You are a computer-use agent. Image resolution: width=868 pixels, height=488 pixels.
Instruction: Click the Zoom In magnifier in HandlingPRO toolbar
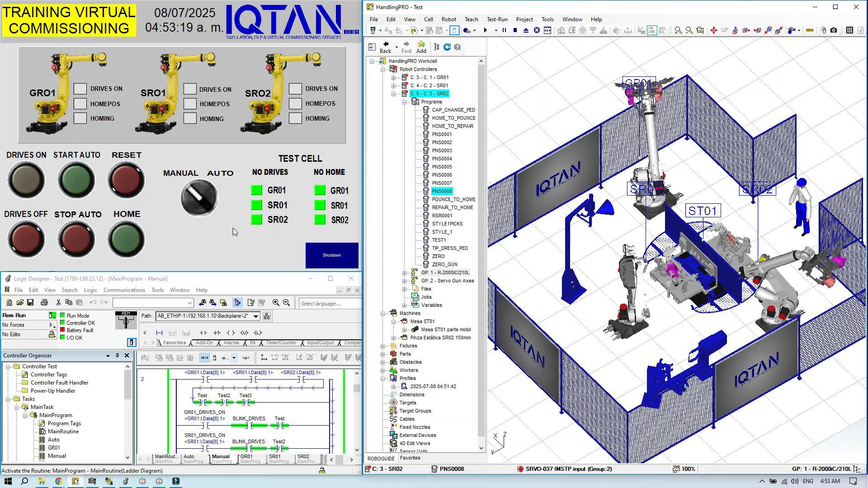coord(678,30)
